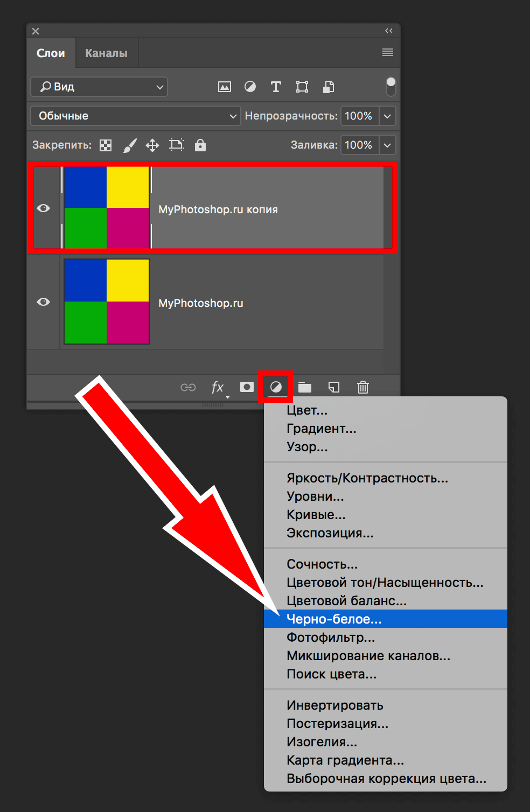This screenshot has height=812, width=530.
Task: Lock layer position move icon
Action: (152, 145)
